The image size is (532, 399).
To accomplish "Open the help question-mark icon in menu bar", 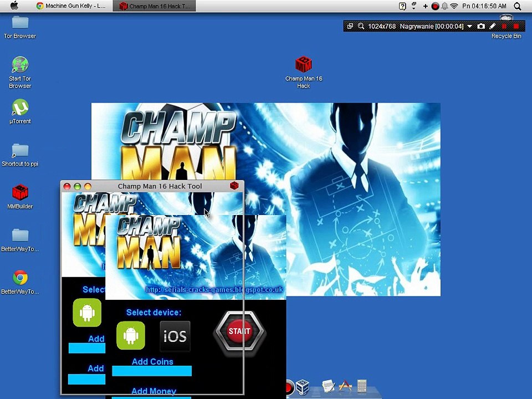I will [x=402, y=6].
